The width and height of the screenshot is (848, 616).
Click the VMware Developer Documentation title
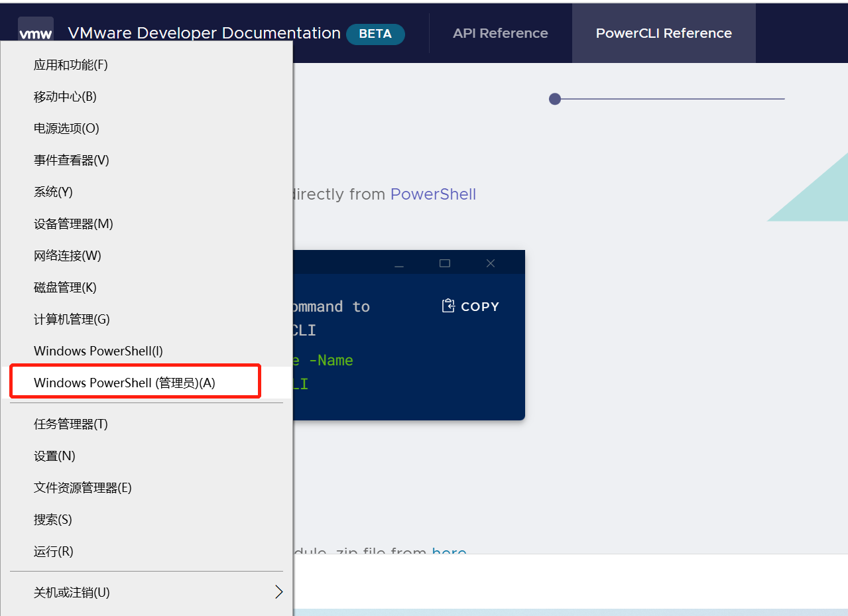click(204, 33)
